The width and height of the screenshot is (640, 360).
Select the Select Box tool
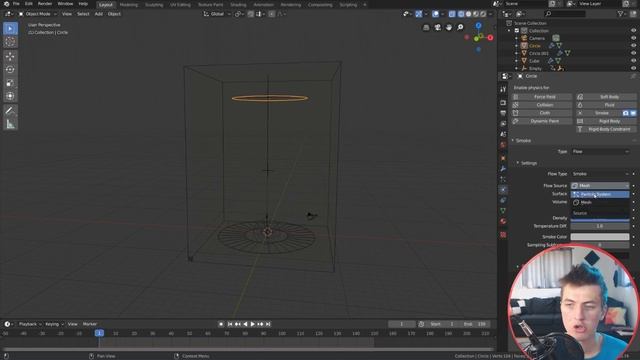(x=10, y=29)
